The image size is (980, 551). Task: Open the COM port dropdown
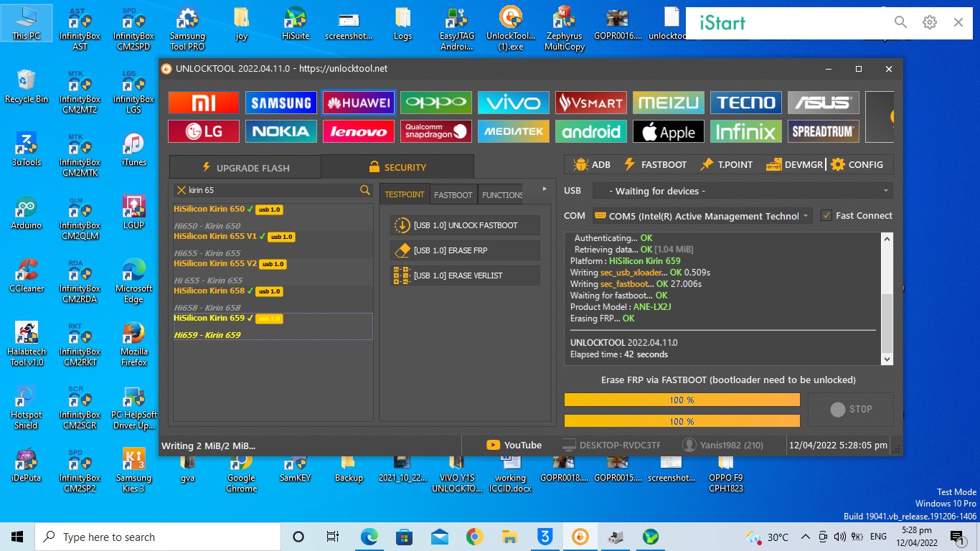[702, 215]
